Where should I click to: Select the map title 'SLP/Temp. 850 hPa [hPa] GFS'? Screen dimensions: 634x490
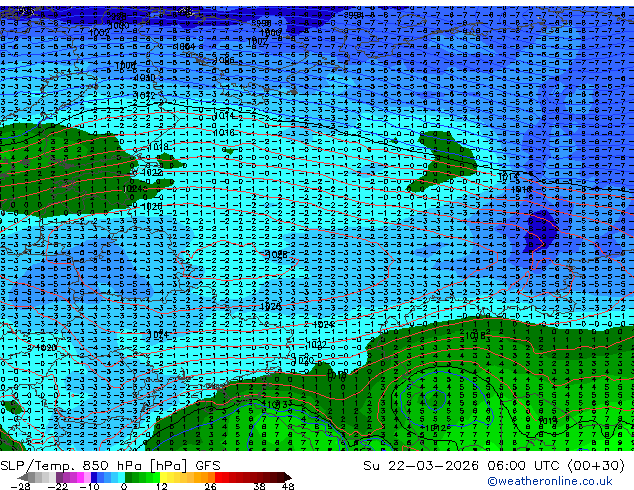pyautogui.click(x=110, y=466)
